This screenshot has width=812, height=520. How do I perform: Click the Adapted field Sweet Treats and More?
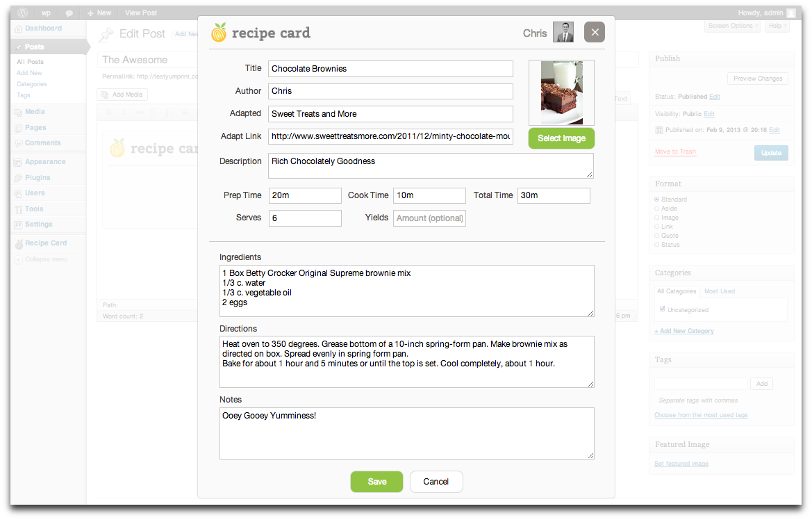point(390,114)
